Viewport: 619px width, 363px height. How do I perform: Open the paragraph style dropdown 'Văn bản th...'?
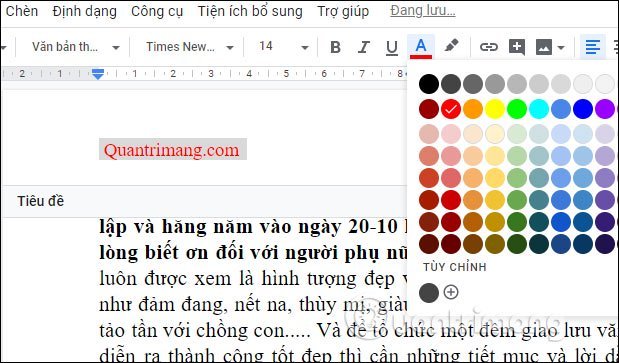[x=76, y=47]
